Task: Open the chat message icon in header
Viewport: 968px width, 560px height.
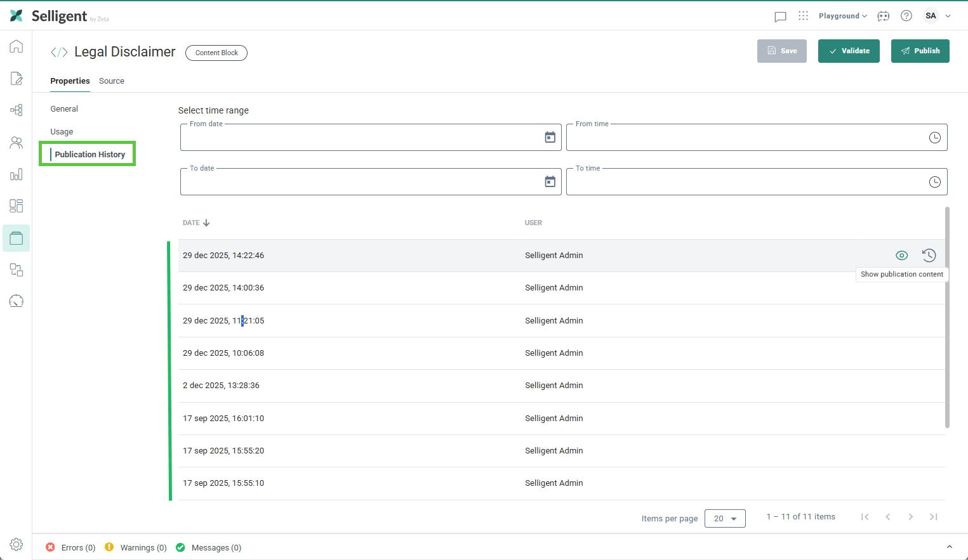Action: [x=780, y=16]
